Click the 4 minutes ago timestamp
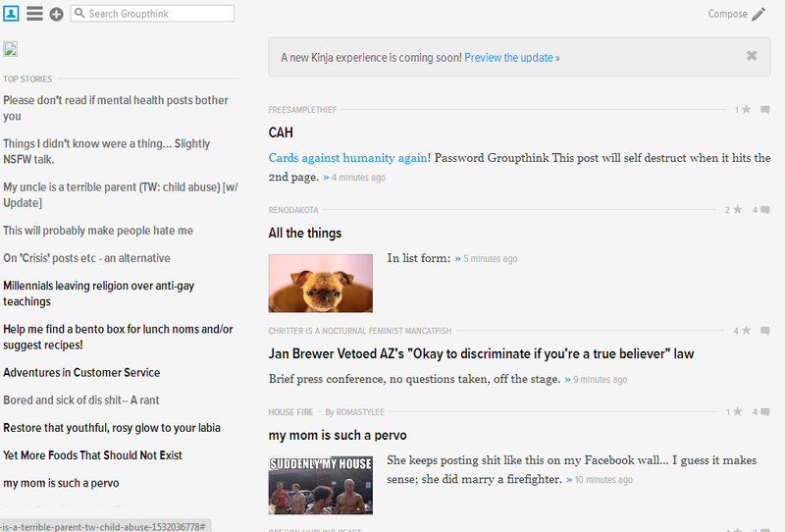785x532 pixels. pyautogui.click(x=358, y=178)
